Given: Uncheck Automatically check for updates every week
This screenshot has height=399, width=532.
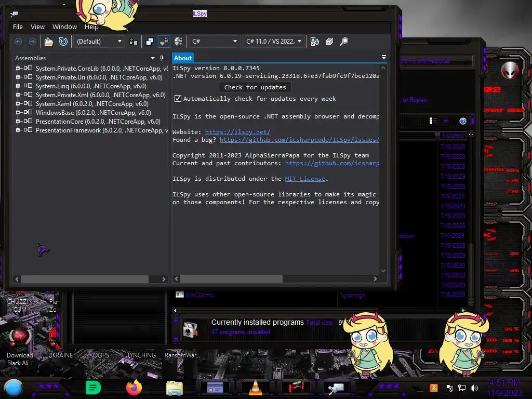Looking at the screenshot, I should (x=178, y=98).
